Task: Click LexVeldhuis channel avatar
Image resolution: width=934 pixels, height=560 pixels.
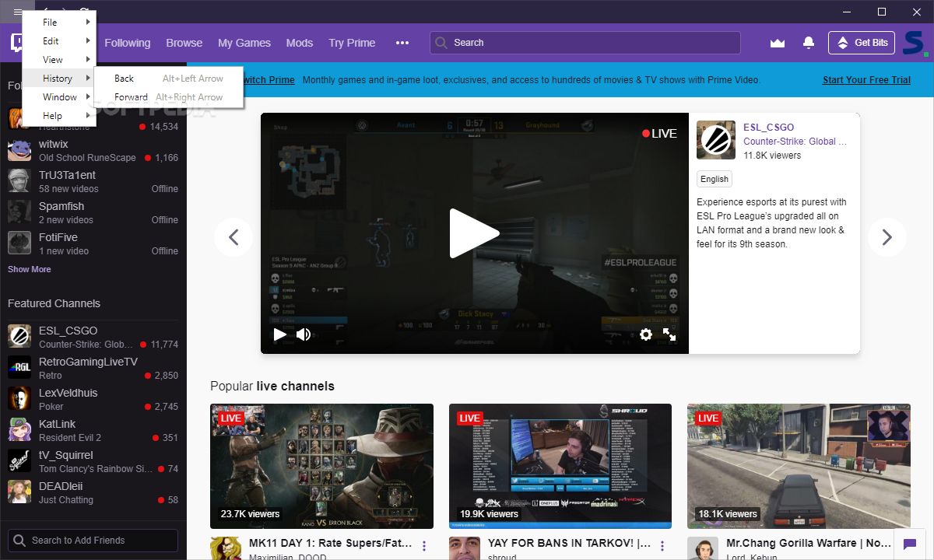Action: [x=19, y=399]
